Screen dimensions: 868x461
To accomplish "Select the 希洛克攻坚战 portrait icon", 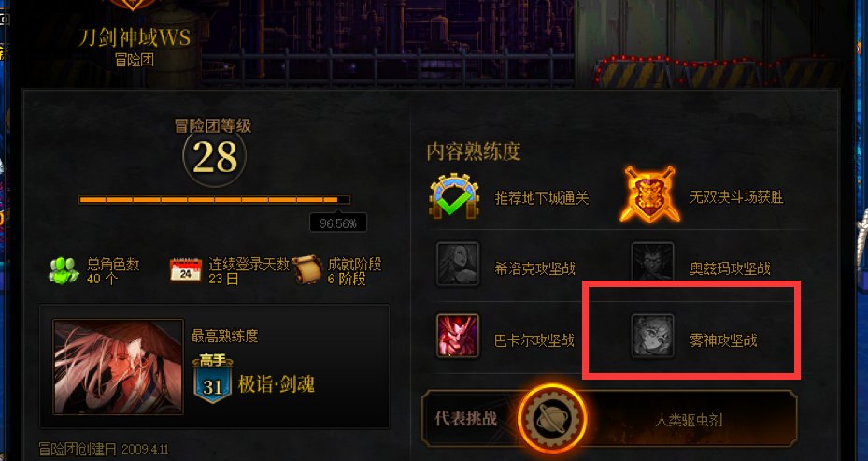I will point(457,264).
